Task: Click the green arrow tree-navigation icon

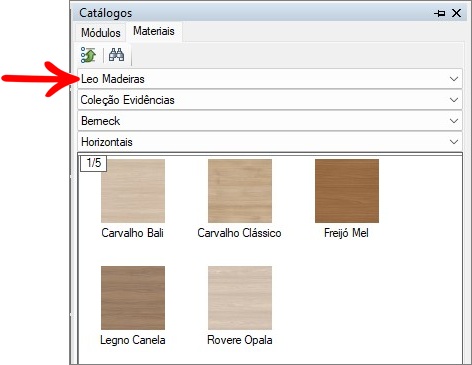Action: tap(88, 55)
